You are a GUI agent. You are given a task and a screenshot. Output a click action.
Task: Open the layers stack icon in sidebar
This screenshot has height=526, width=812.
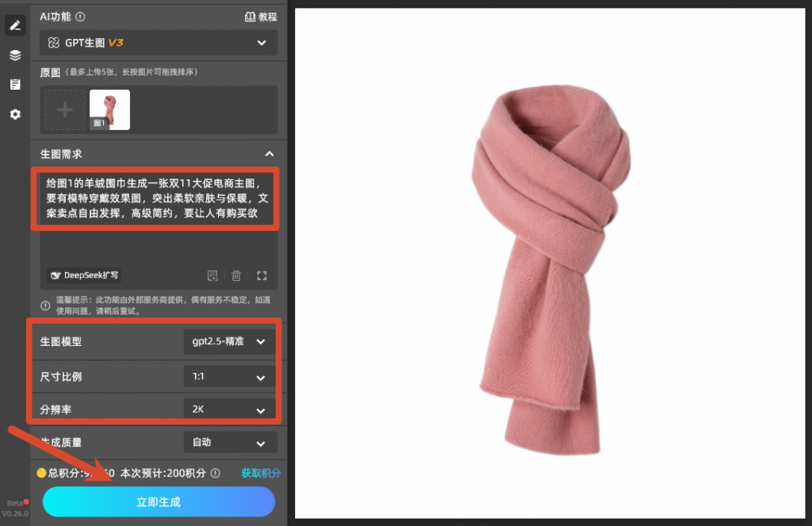tap(15, 55)
